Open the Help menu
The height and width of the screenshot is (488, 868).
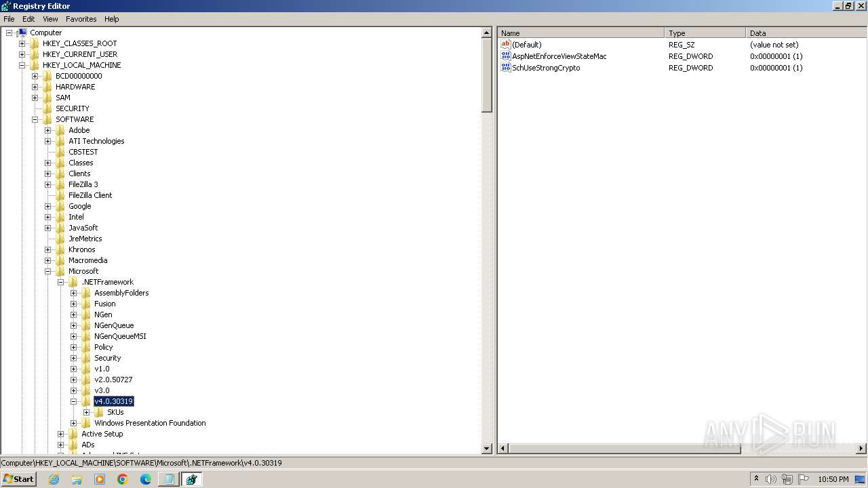pyautogui.click(x=112, y=19)
